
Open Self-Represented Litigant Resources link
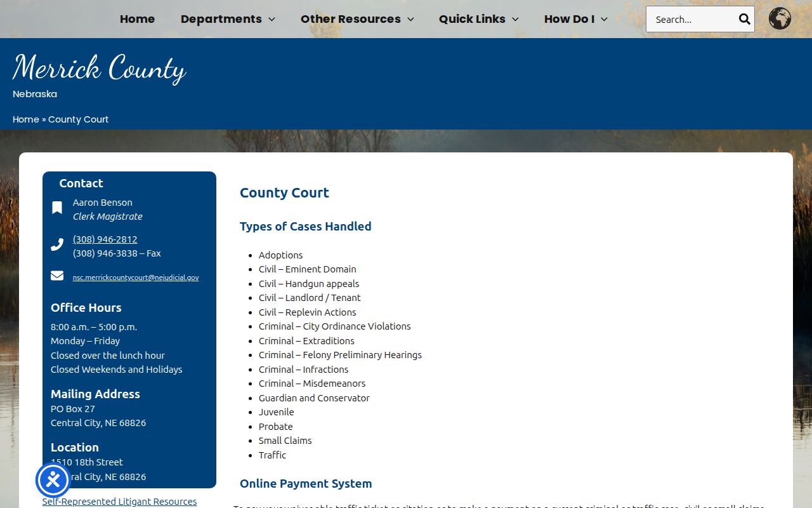pos(119,502)
